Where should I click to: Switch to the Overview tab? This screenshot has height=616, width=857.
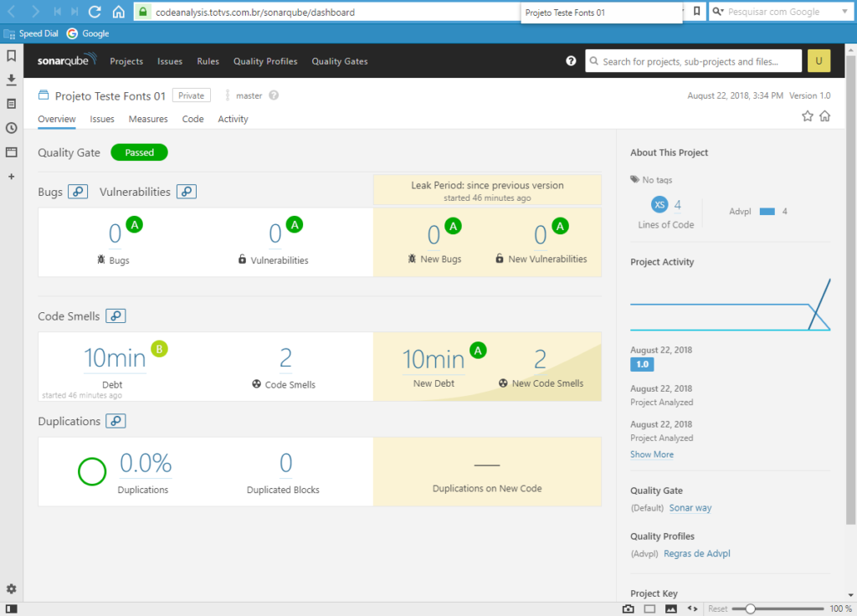point(57,119)
